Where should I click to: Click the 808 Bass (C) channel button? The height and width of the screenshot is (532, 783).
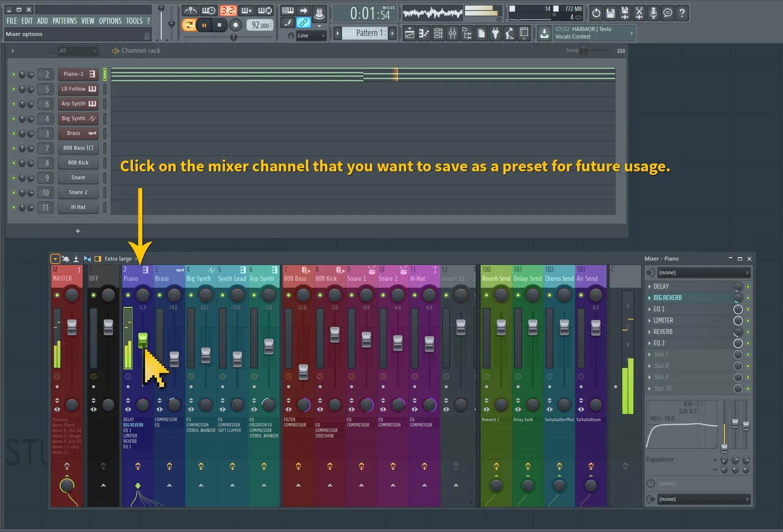pos(78,148)
